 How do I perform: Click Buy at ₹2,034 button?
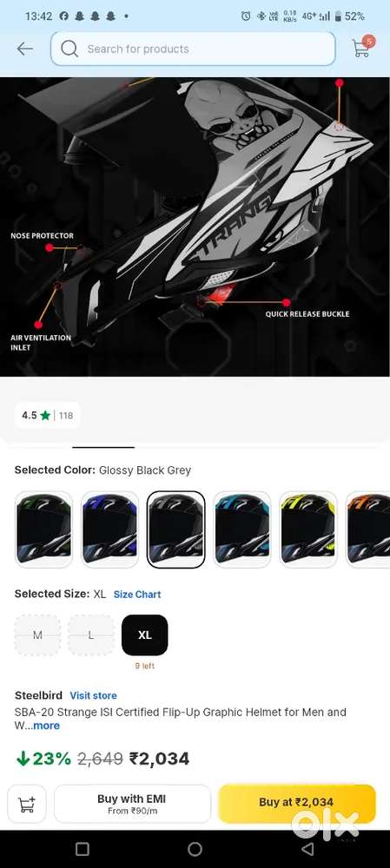[297, 804]
